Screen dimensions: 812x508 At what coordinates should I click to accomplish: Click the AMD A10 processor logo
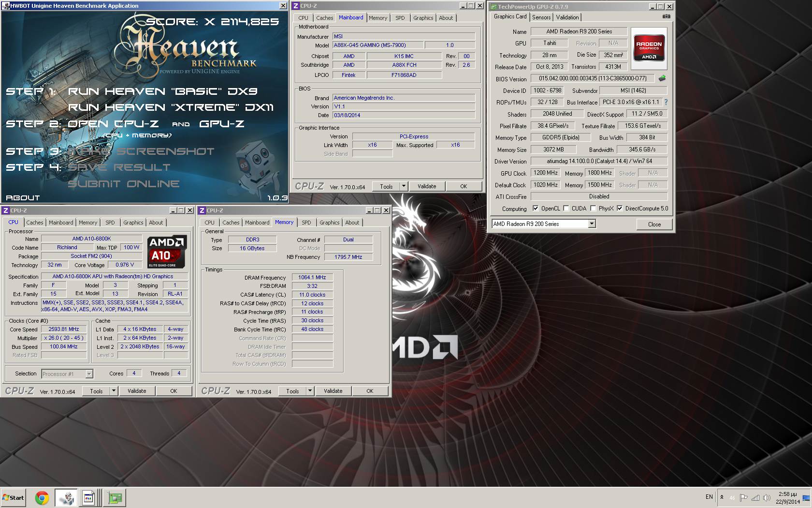[167, 252]
